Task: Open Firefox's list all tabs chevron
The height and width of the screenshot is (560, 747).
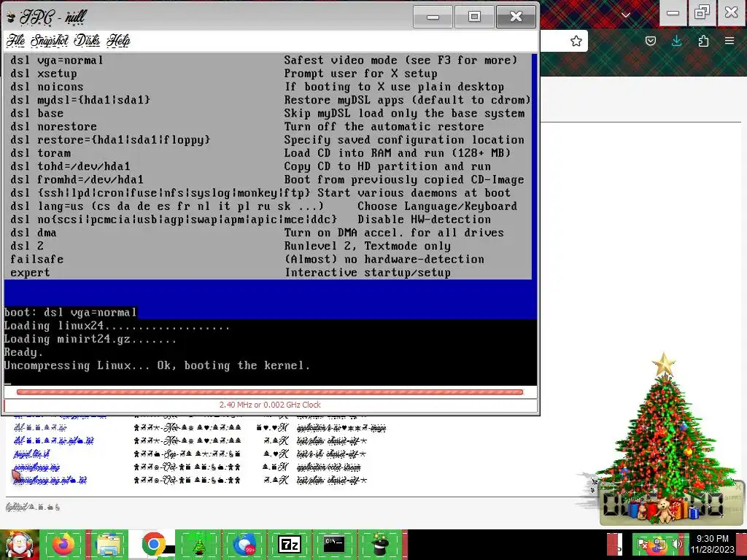Action: click(x=625, y=15)
